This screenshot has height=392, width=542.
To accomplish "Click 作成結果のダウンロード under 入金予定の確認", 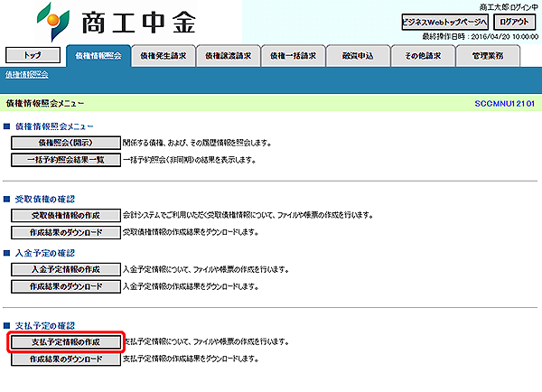I will 66,286.
